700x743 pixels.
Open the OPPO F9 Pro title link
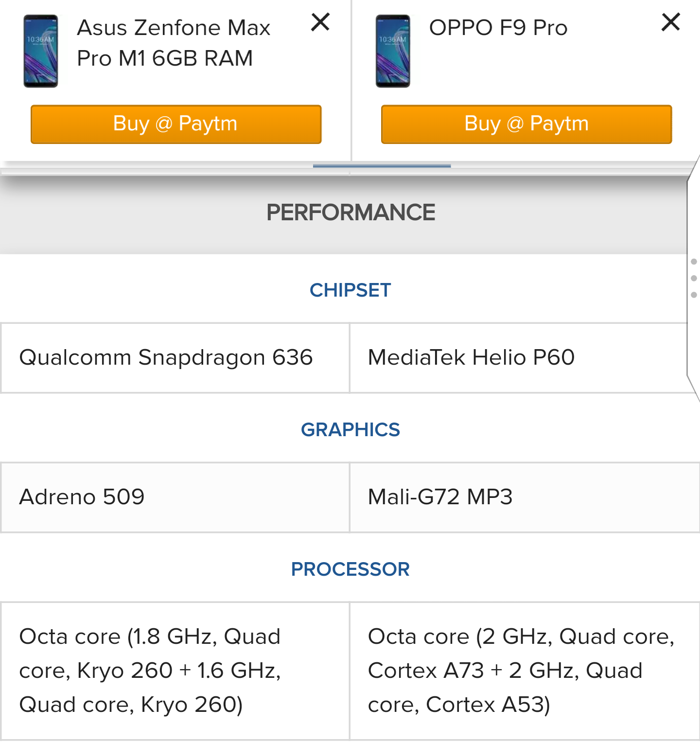(x=498, y=28)
